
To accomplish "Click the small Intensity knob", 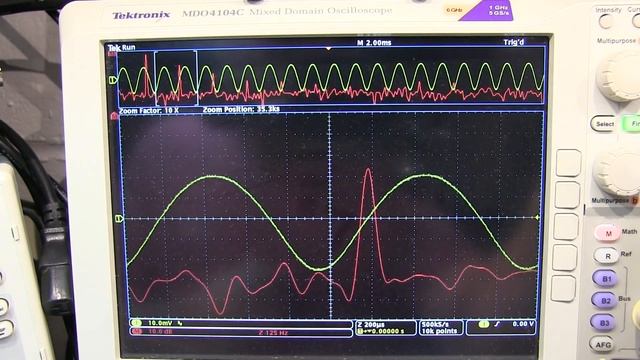I will click(x=605, y=21).
